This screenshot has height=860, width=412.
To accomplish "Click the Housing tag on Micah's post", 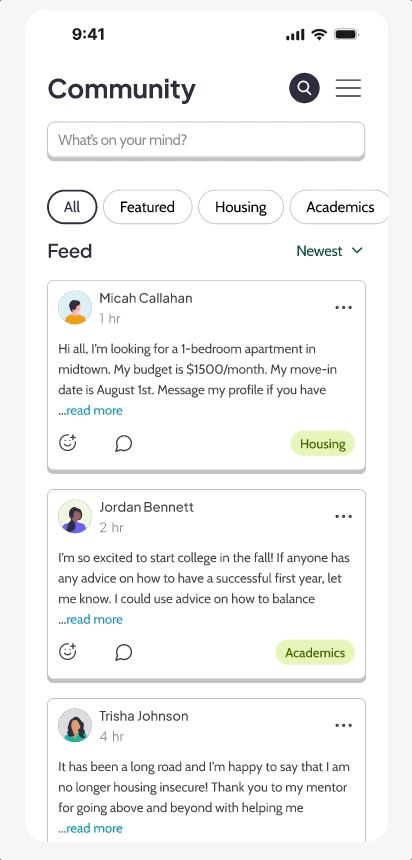I will tap(323, 444).
